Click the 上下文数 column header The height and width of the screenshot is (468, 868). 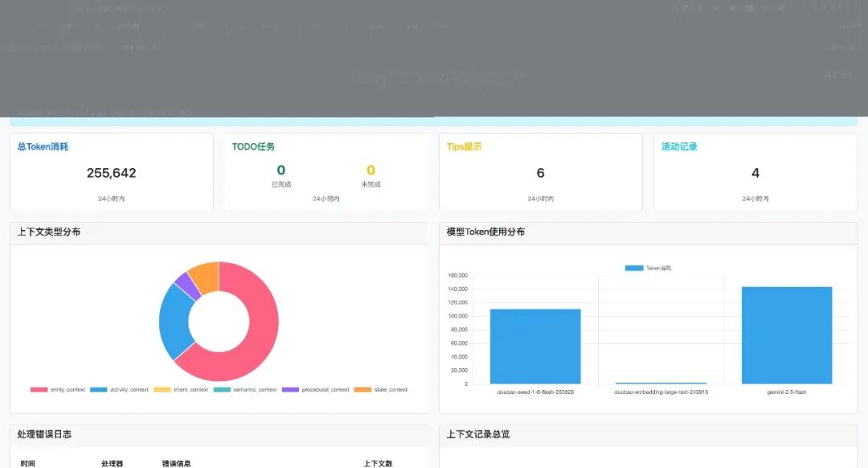click(x=378, y=463)
